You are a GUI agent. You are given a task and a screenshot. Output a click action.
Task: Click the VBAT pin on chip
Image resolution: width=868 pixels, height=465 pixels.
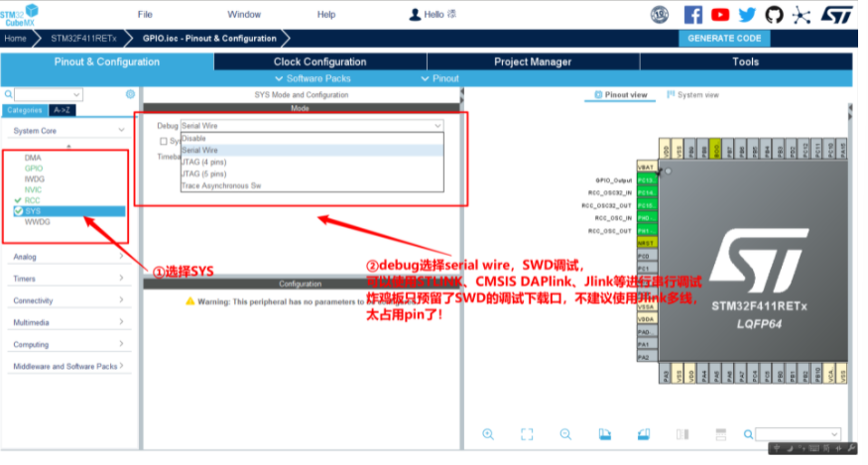tap(647, 167)
